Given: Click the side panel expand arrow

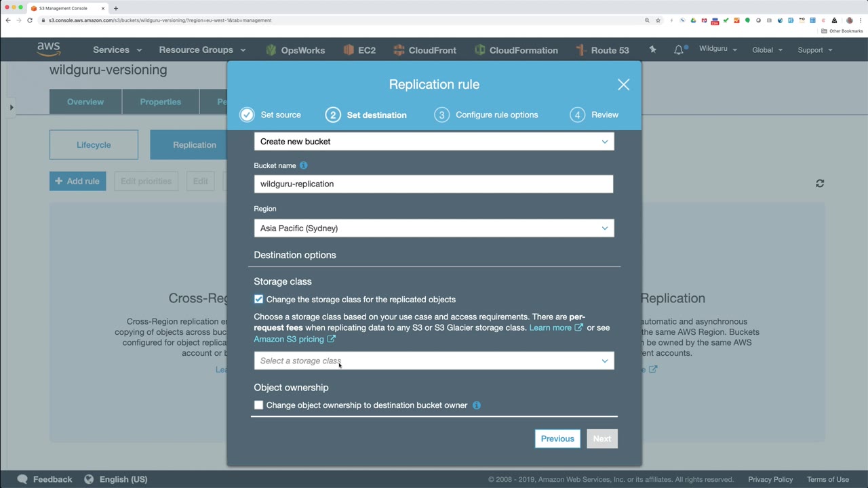Looking at the screenshot, I should pyautogui.click(x=12, y=107).
